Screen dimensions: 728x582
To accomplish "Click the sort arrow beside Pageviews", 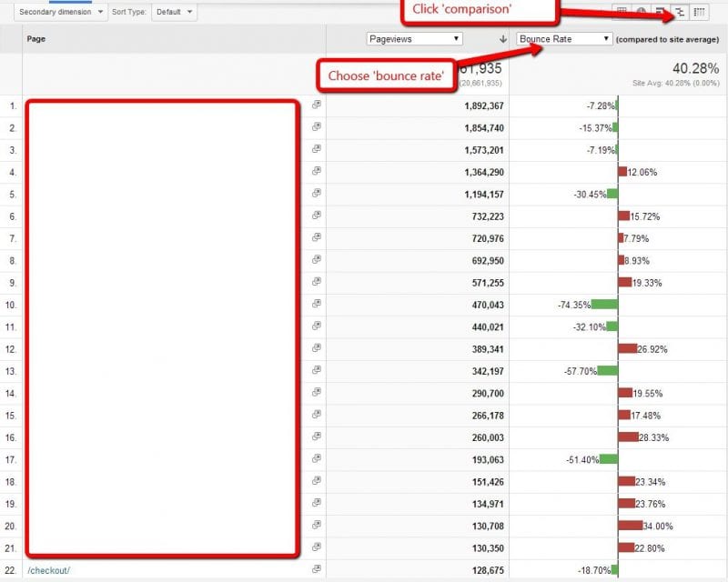I will pyautogui.click(x=503, y=39).
